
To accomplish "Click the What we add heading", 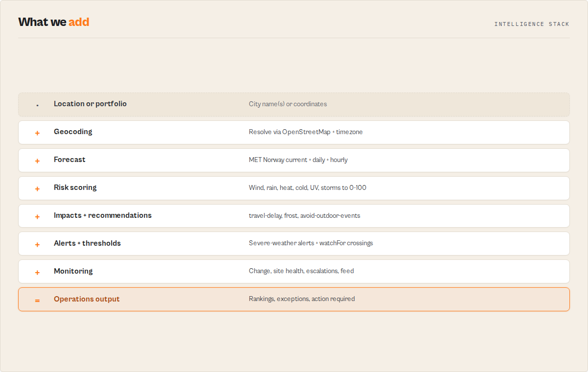I will [54, 22].
